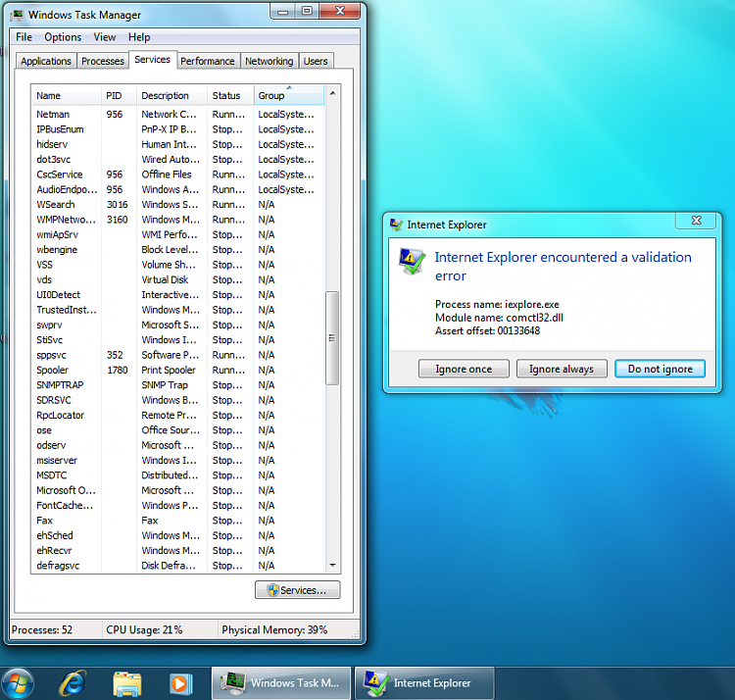This screenshot has width=735, height=700.
Task: Select the Services tab
Action: click(x=152, y=60)
